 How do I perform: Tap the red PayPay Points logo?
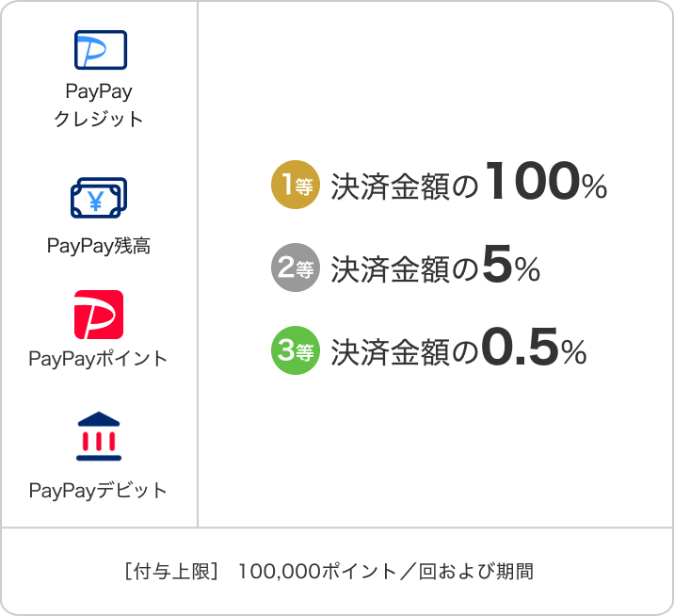(99, 315)
